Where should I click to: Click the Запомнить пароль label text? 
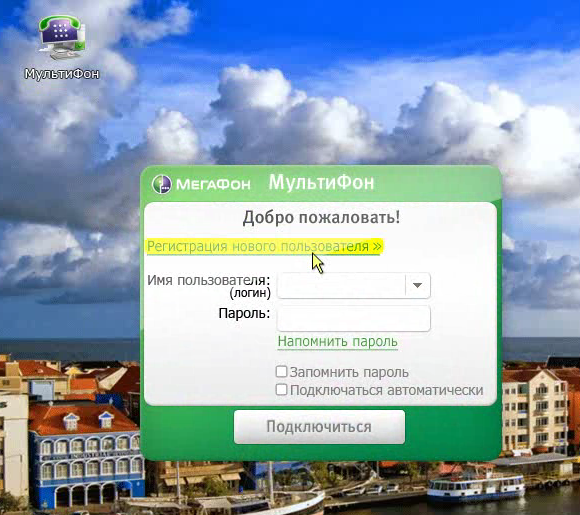coord(349,372)
